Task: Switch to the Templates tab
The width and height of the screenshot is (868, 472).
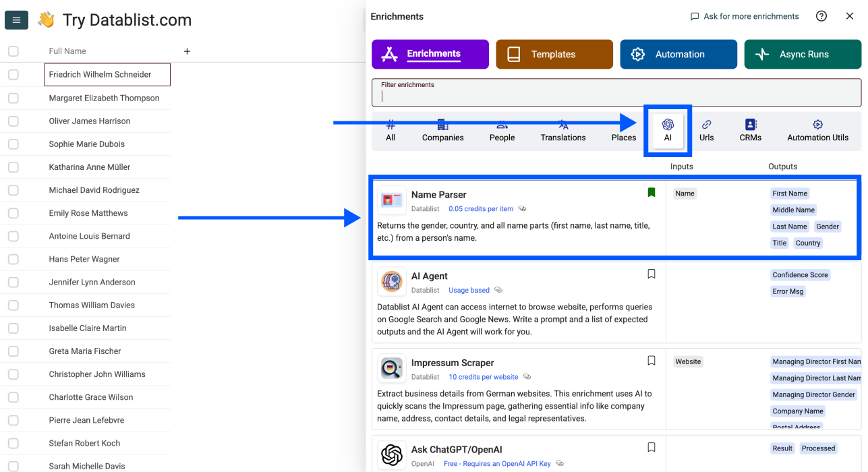Action: [554, 55]
